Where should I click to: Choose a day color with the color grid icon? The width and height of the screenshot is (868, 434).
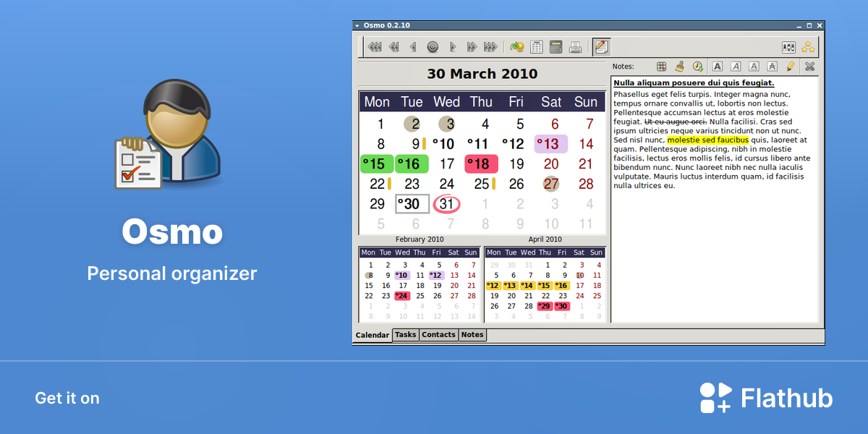[x=661, y=67]
